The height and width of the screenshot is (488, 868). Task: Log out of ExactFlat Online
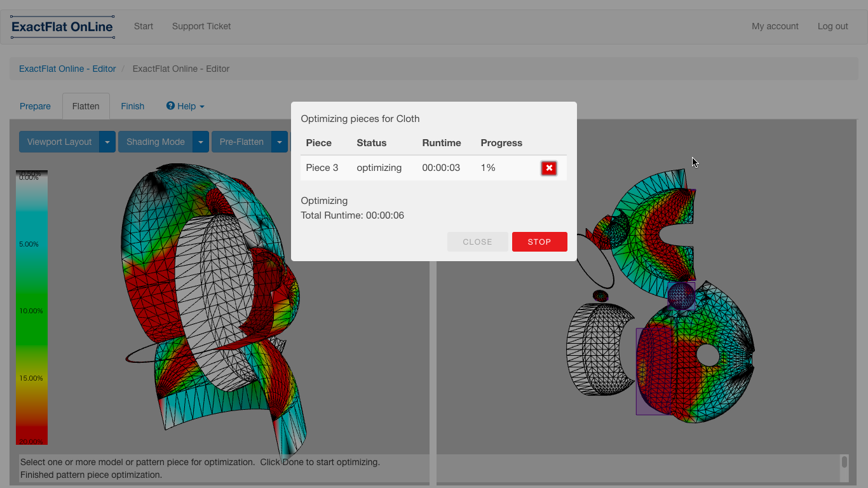tap(832, 26)
